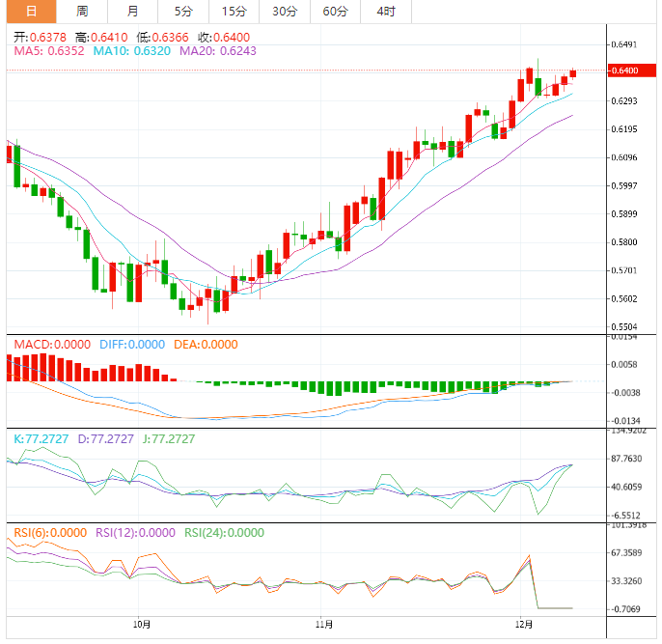
Task: Click the 33.3260 RSI axis label
Action: (626, 581)
